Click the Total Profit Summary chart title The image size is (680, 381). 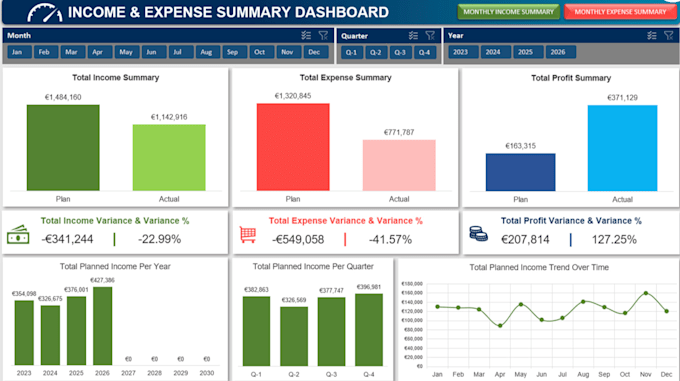point(571,78)
